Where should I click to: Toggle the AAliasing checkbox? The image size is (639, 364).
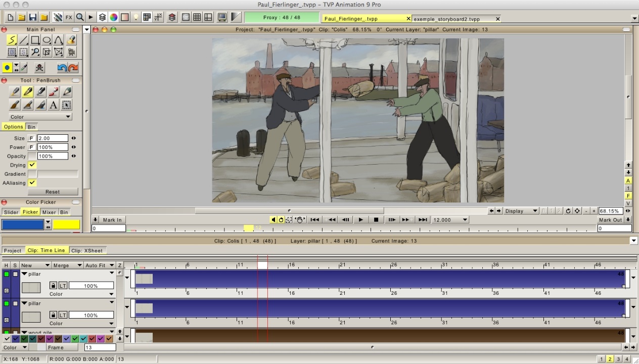(32, 183)
